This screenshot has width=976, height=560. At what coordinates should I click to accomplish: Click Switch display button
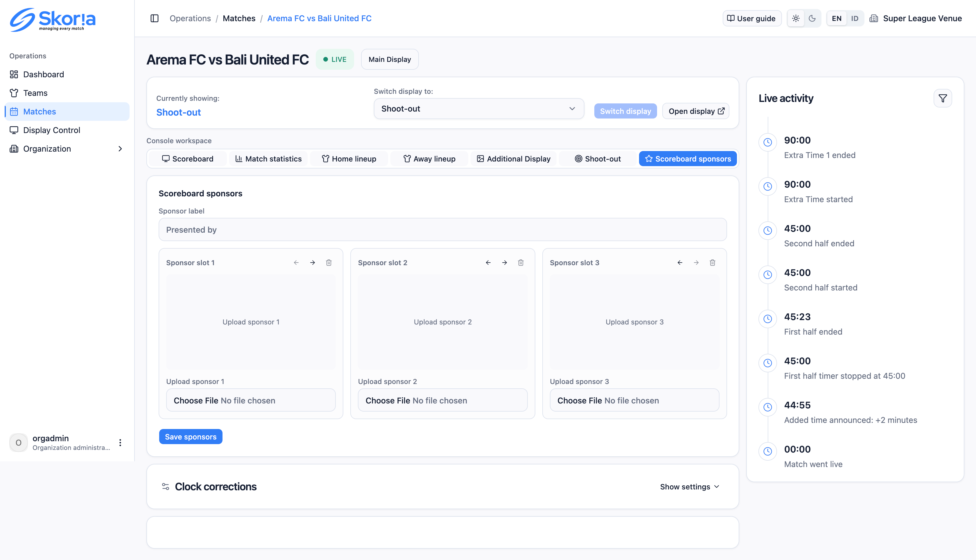click(625, 111)
